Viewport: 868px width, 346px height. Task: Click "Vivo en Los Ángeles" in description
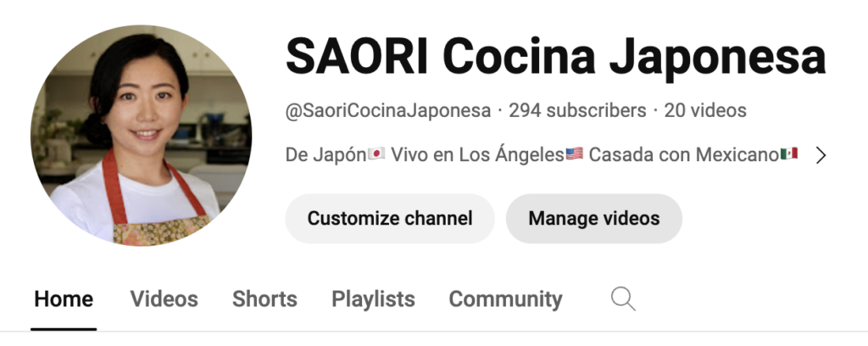477,155
